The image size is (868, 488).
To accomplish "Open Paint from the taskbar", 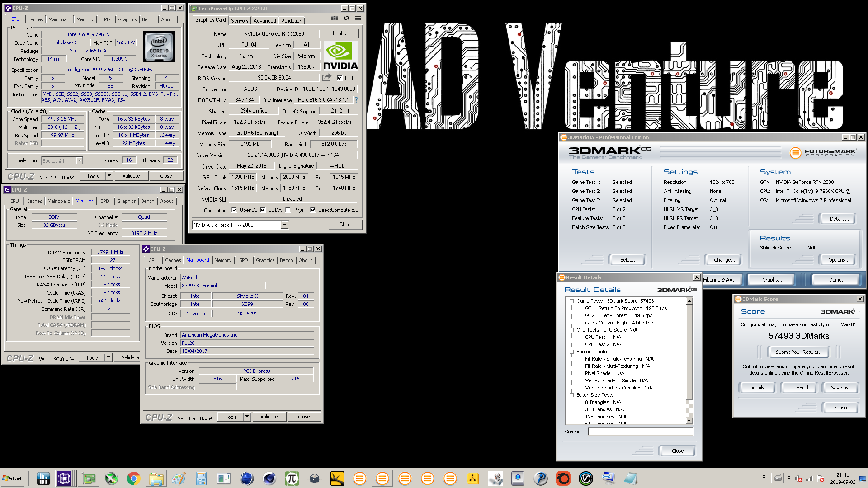I will [179, 478].
